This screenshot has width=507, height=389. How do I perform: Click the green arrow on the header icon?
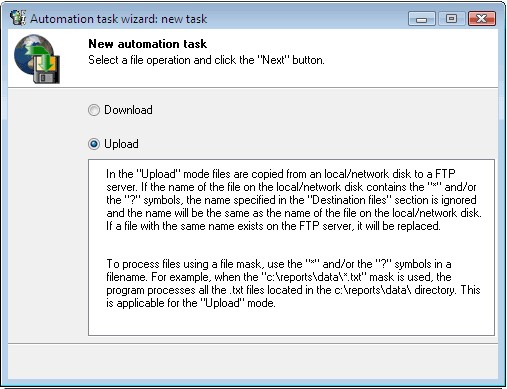(40, 57)
